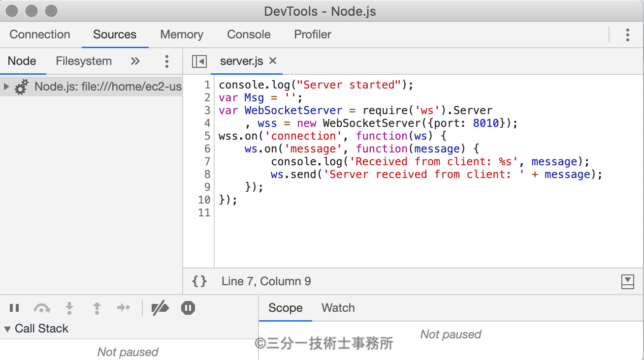This screenshot has height=360, width=644.
Task: Select the Scope tab
Action: pyautogui.click(x=286, y=308)
